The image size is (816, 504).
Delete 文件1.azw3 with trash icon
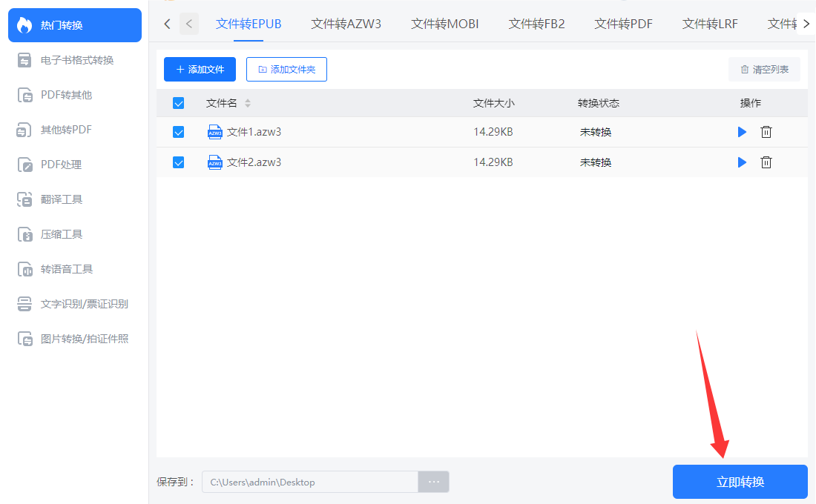click(x=766, y=132)
